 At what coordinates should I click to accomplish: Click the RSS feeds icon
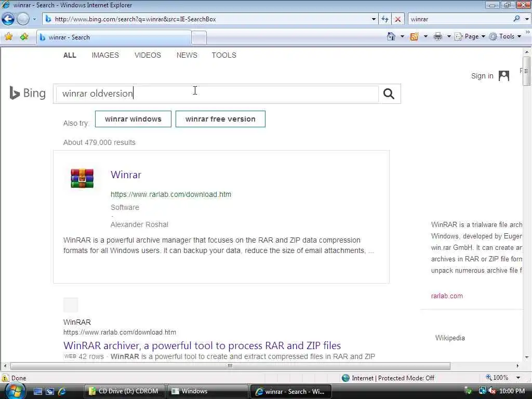point(414,36)
